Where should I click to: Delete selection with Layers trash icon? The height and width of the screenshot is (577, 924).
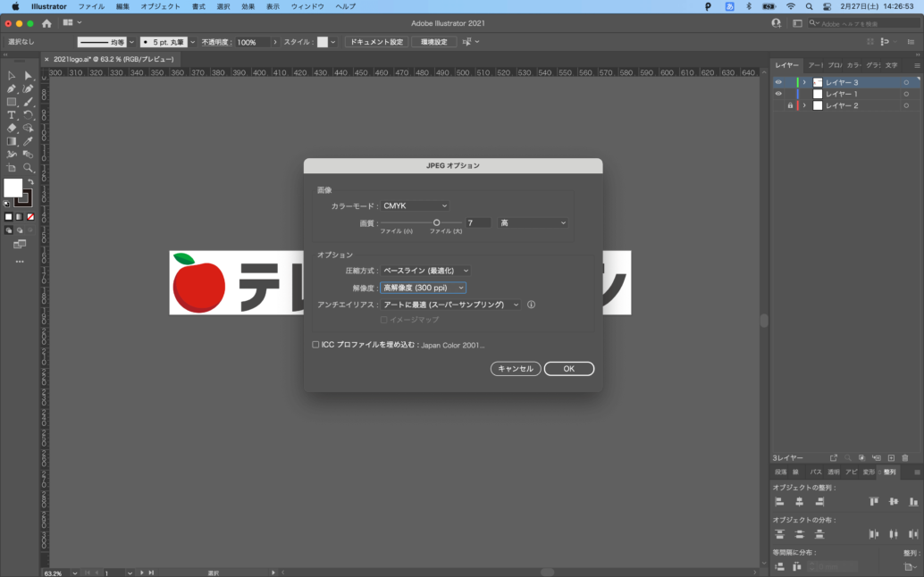[905, 458]
